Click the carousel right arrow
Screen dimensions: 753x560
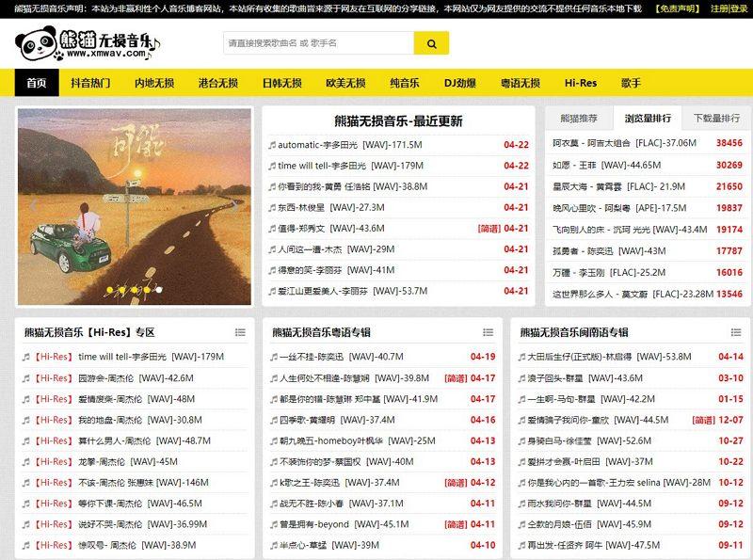(234, 206)
